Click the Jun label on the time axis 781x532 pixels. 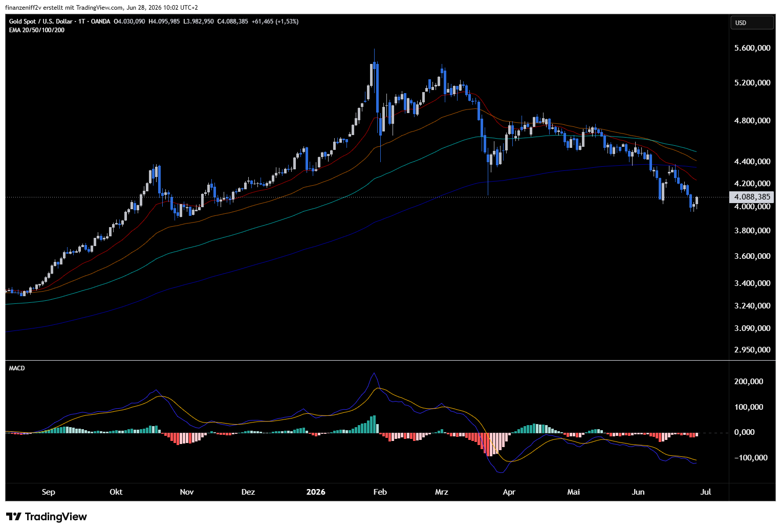pos(638,492)
